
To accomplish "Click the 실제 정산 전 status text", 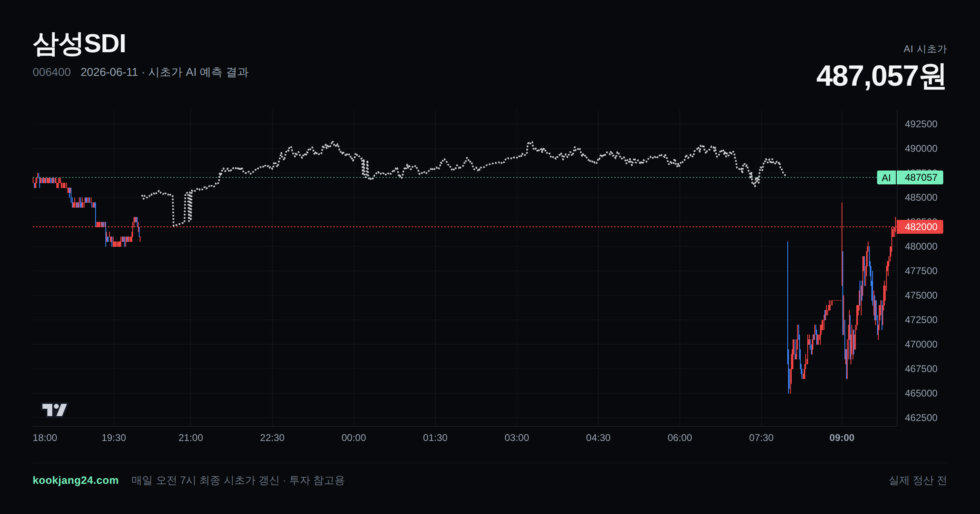I will pyautogui.click(x=918, y=480).
